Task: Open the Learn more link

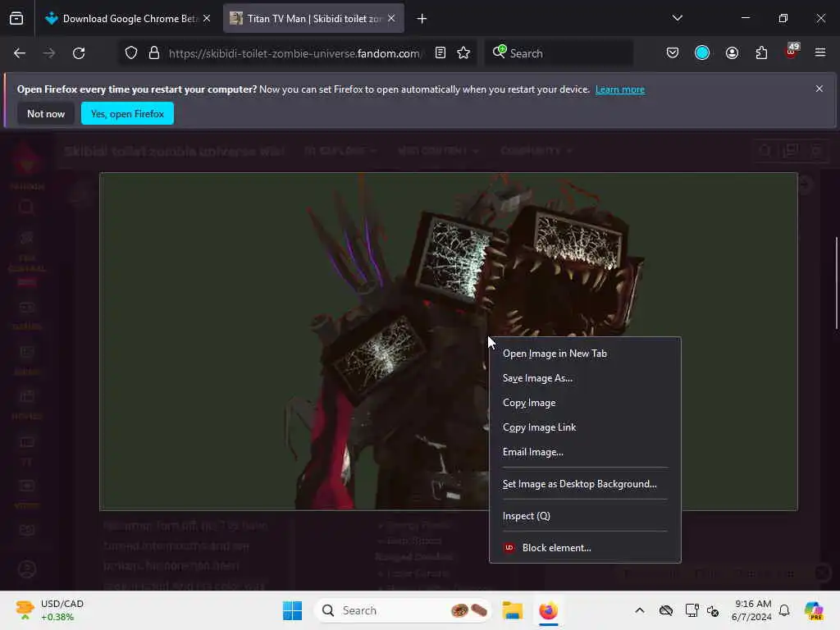Action: pos(620,89)
